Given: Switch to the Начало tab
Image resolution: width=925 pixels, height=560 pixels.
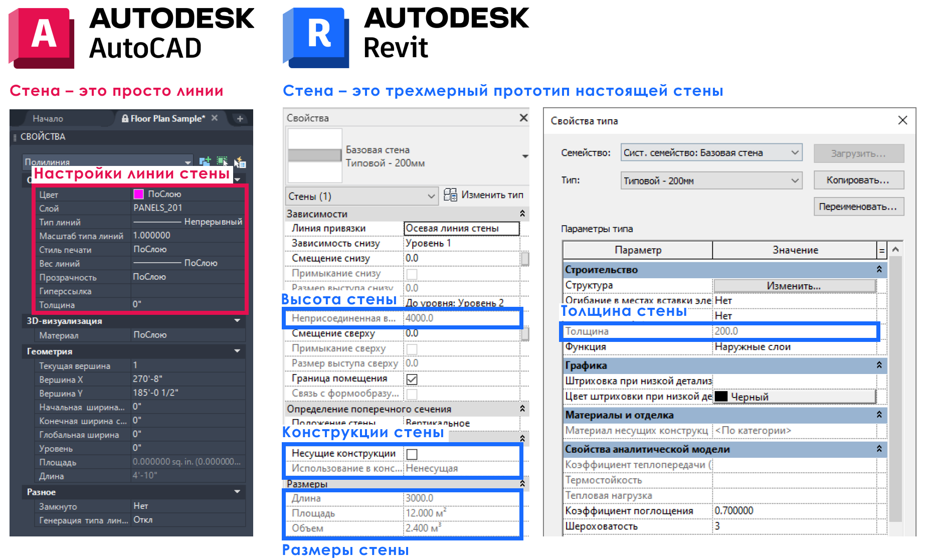Looking at the screenshot, I should point(48,119).
